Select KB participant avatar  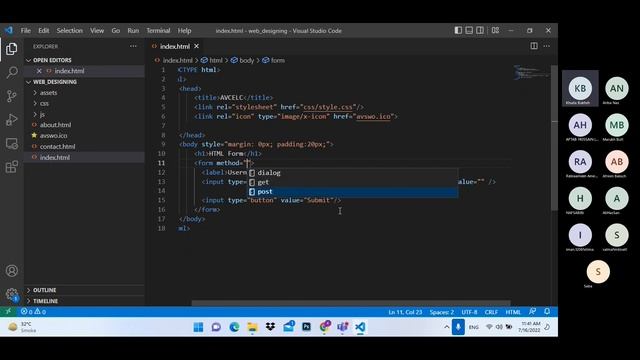pyautogui.click(x=580, y=88)
